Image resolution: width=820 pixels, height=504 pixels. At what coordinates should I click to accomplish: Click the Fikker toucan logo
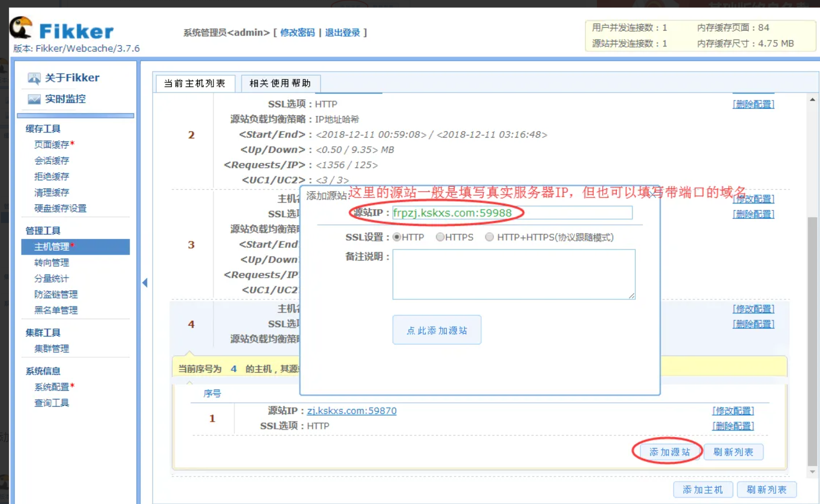[20, 28]
